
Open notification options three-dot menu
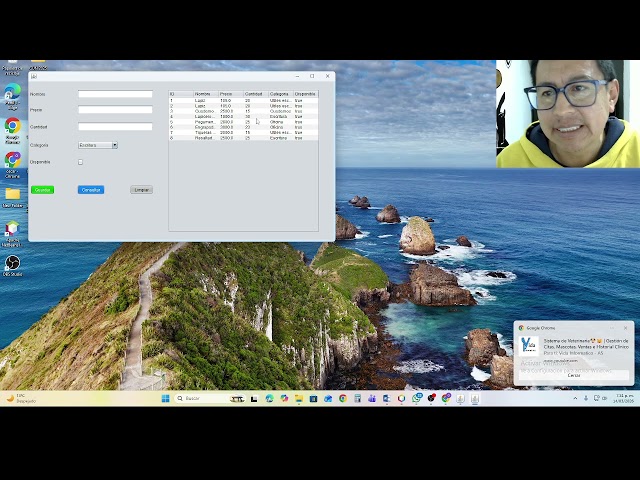coord(611,327)
